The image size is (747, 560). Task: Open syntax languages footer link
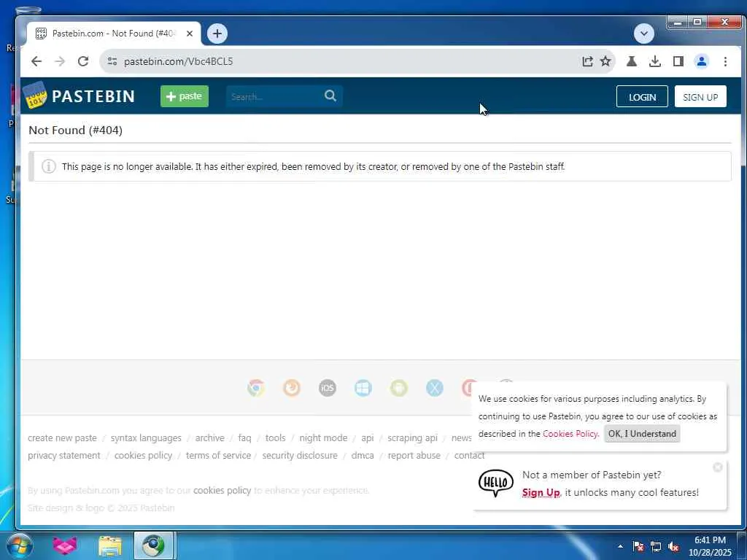(x=146, y=437)
